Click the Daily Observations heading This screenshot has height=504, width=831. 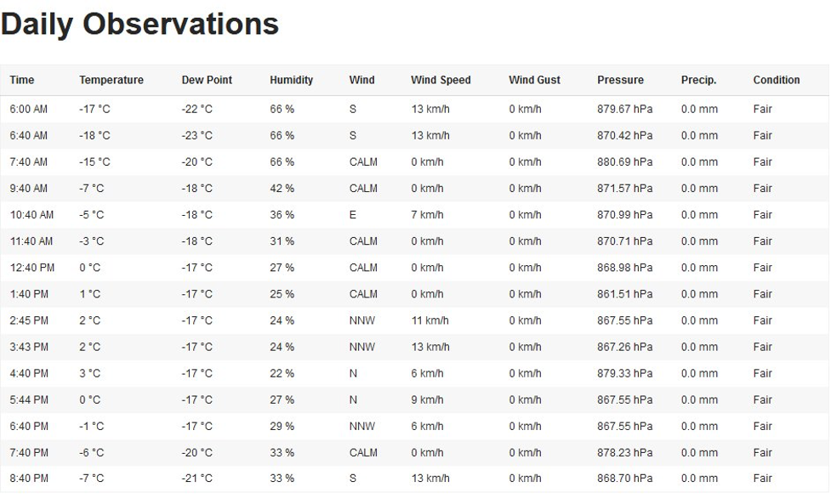(x=139, y=24)
